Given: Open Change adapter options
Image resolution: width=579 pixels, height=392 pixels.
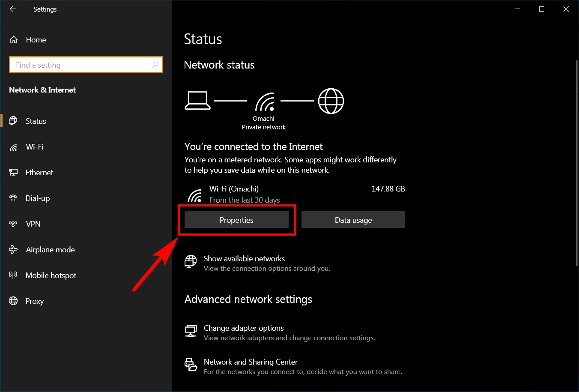Looking at the screenshot, I should click(x=244, y=328).
